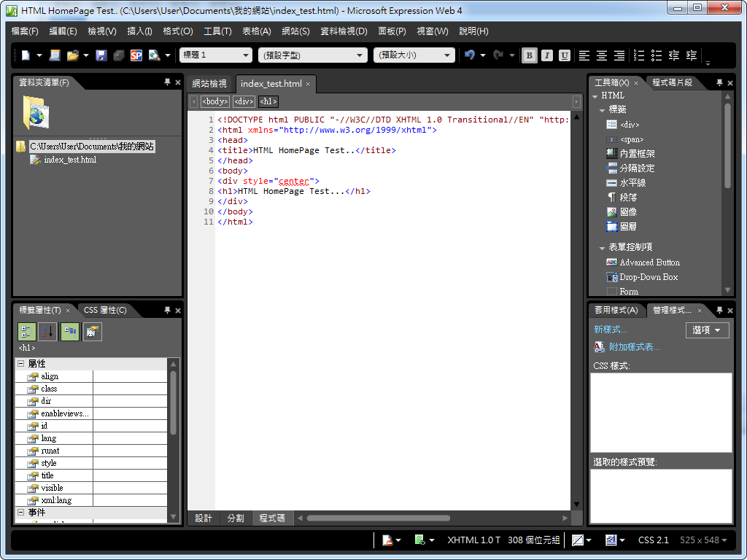
Task: Click the Open folder toolbar icon
Action: click(72, 55)
